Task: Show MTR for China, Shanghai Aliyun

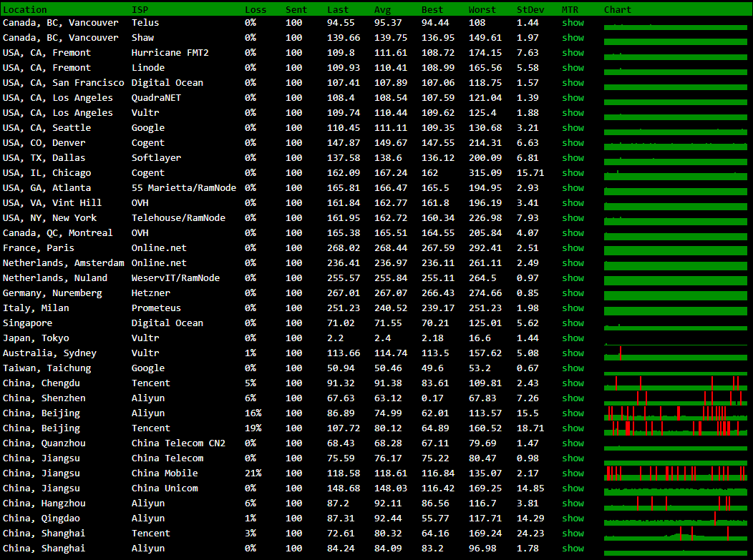Action: coord(573,549)
